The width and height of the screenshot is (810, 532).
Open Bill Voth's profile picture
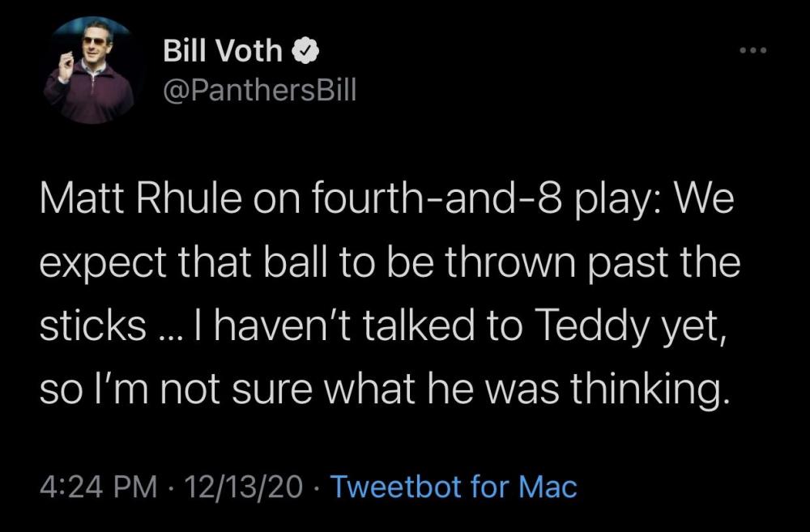(92, 70)
